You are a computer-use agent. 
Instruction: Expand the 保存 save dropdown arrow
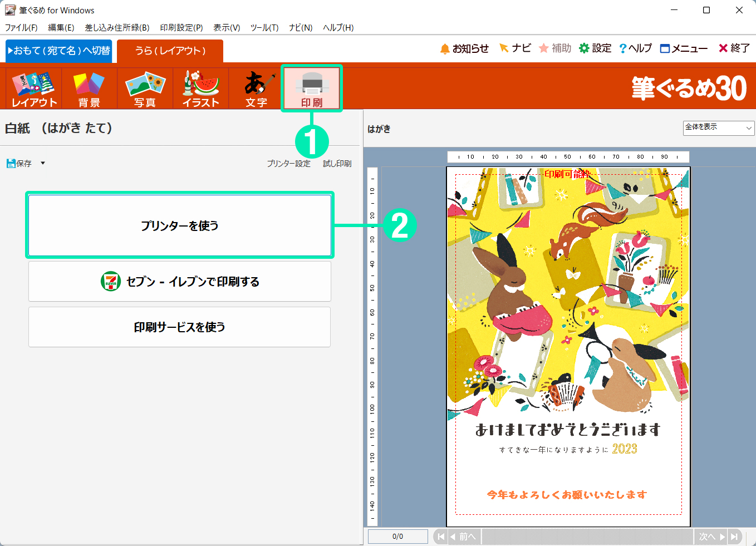tap(43, 164)
